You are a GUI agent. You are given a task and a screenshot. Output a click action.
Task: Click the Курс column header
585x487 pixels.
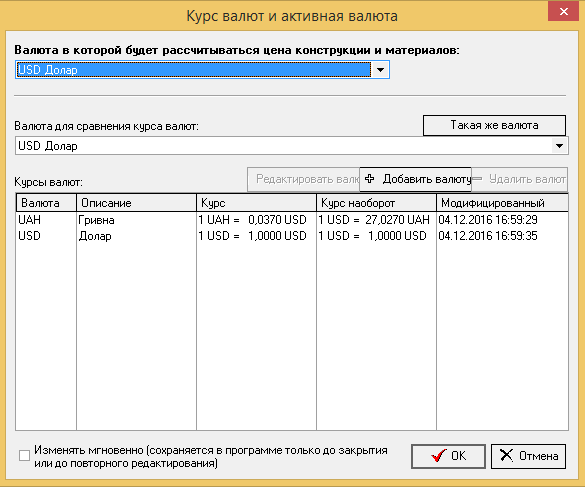pos(256,203)
